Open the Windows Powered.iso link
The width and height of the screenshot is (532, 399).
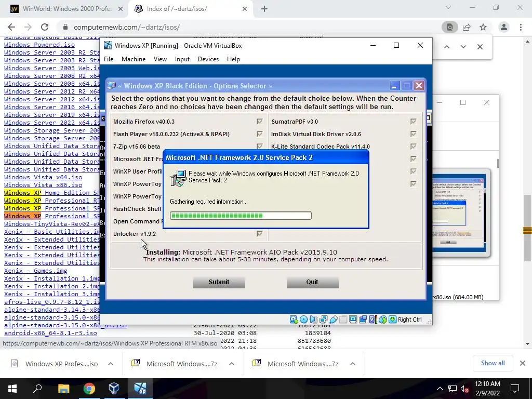click(x=39, y=45)
